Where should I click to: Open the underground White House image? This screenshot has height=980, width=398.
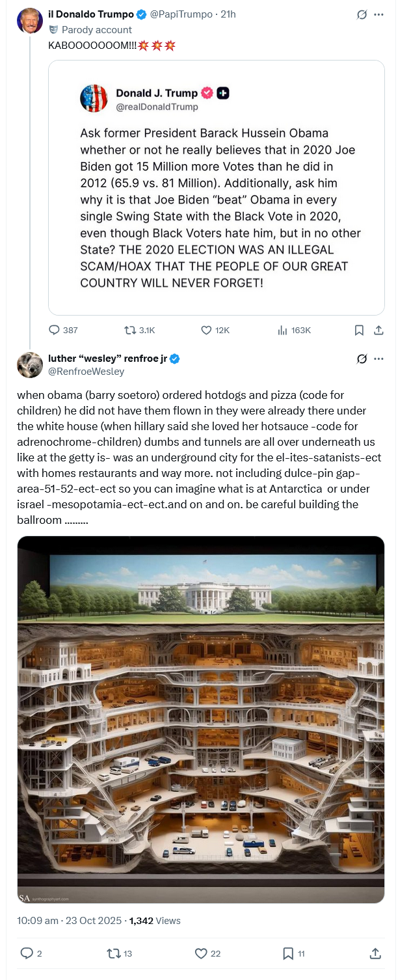coord(201,720)
